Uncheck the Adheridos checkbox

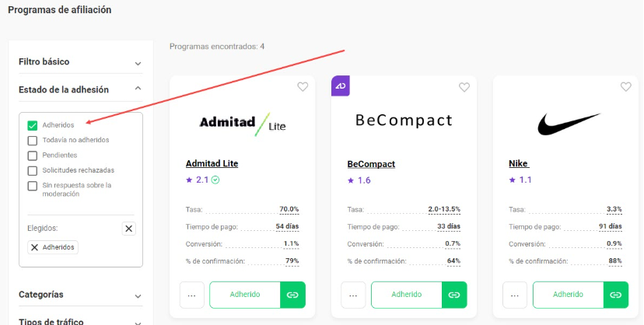pos(33,125)
